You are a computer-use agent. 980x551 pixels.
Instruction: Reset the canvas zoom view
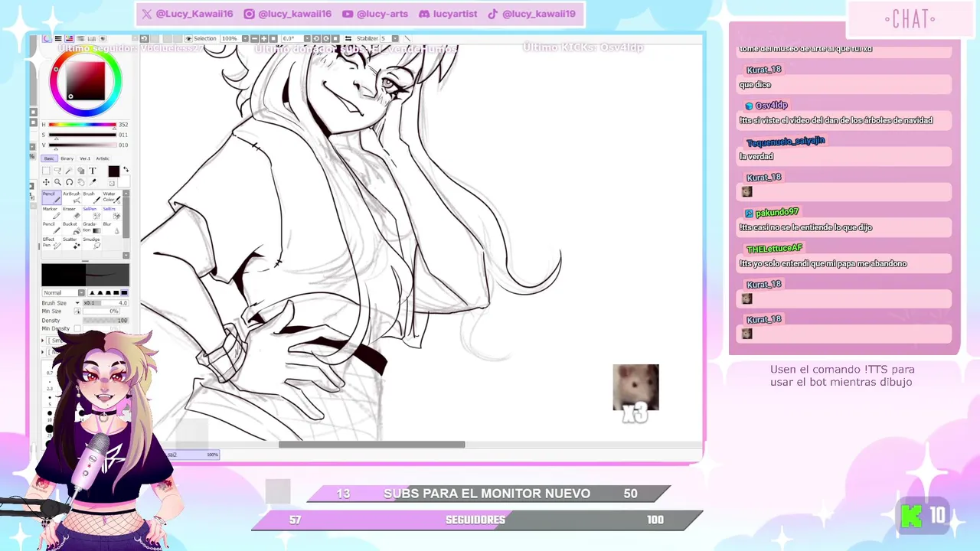(x=273, y=38)
